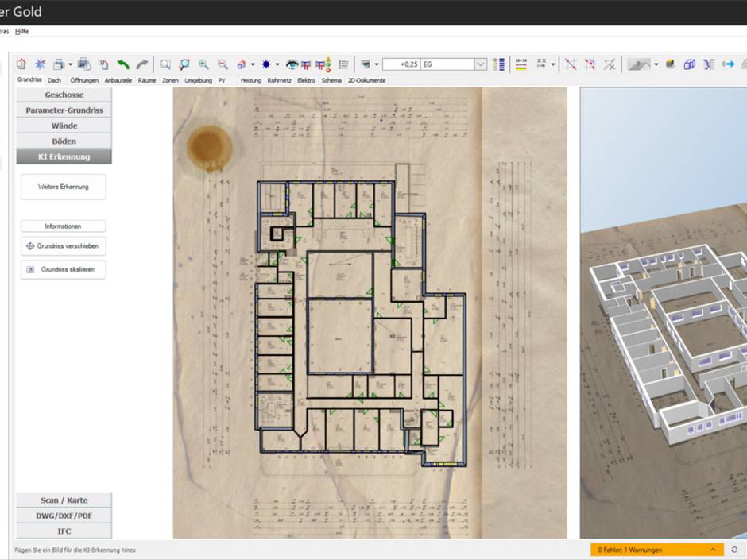Image resolution: width=747 pixels, height=560 pixels.
Task: Click the gray redo arrow
Action: click(141, 64)
